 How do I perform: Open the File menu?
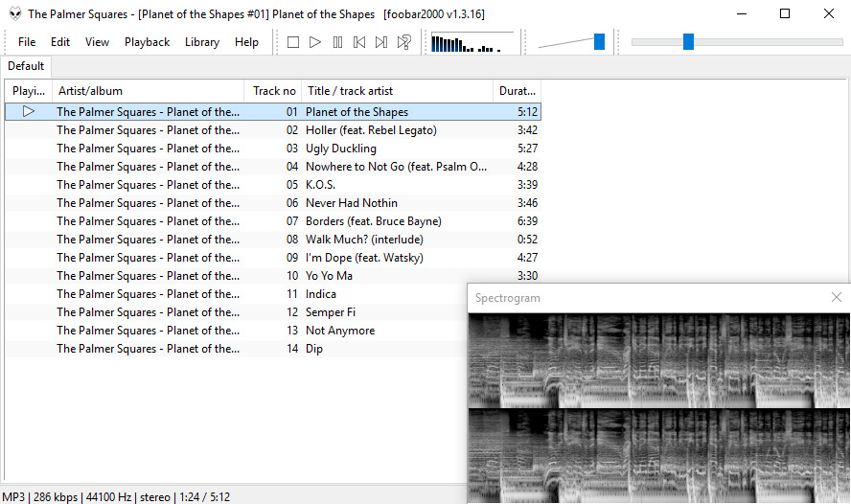pyautogui.click(x=27, y=42)
